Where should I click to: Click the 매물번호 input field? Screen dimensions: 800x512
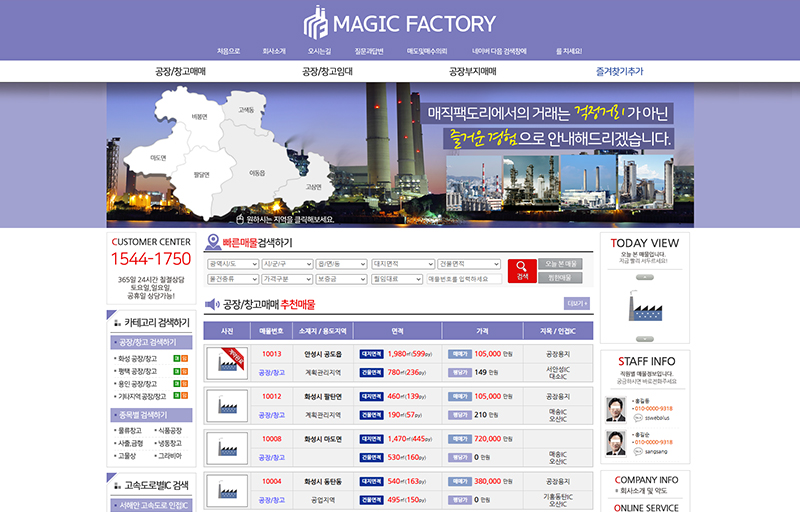point(464,279)
